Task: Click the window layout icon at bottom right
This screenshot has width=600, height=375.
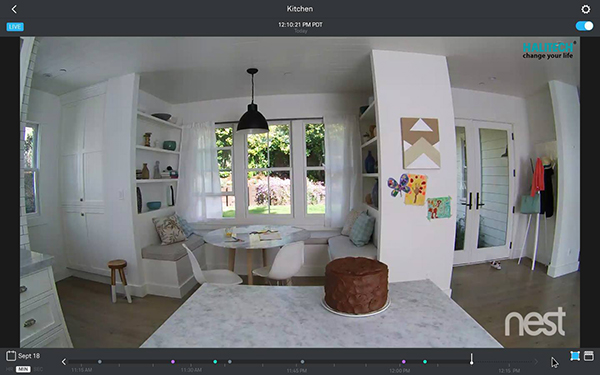Action: pos(589,356)
